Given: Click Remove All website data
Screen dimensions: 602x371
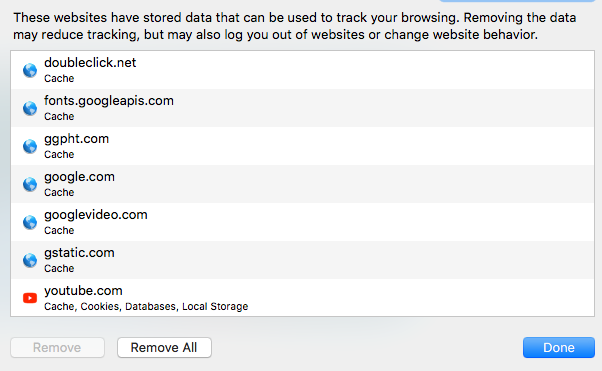Looking at the screenshot, I should (x=164, y=348).
